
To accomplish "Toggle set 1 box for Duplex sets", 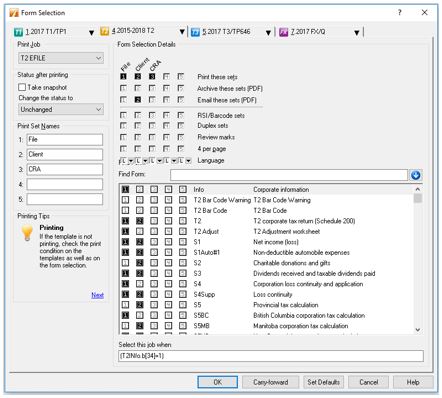I will tap(123, 126).
